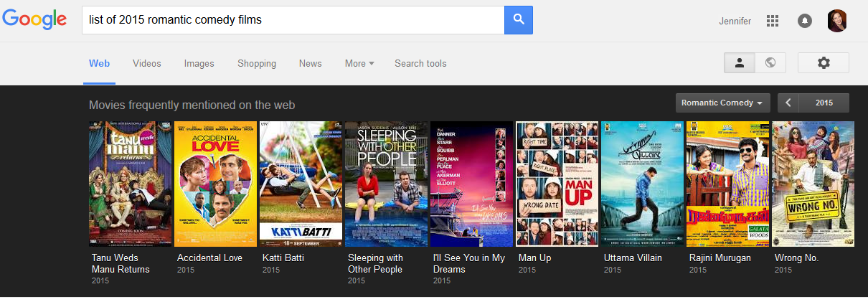
Task: Switch to global results globe toggle
Action: click(770, 63)
